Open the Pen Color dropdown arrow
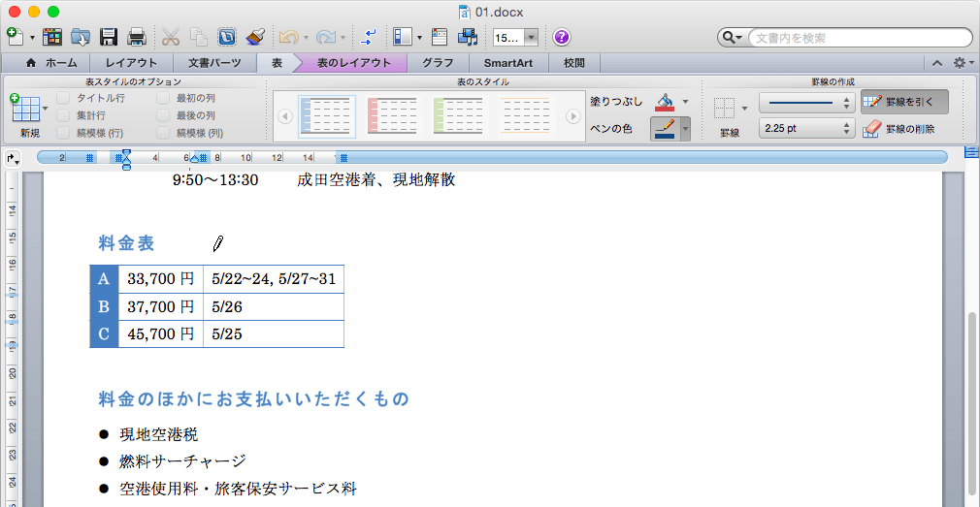980x507 pixels. [x=686, y=129]
